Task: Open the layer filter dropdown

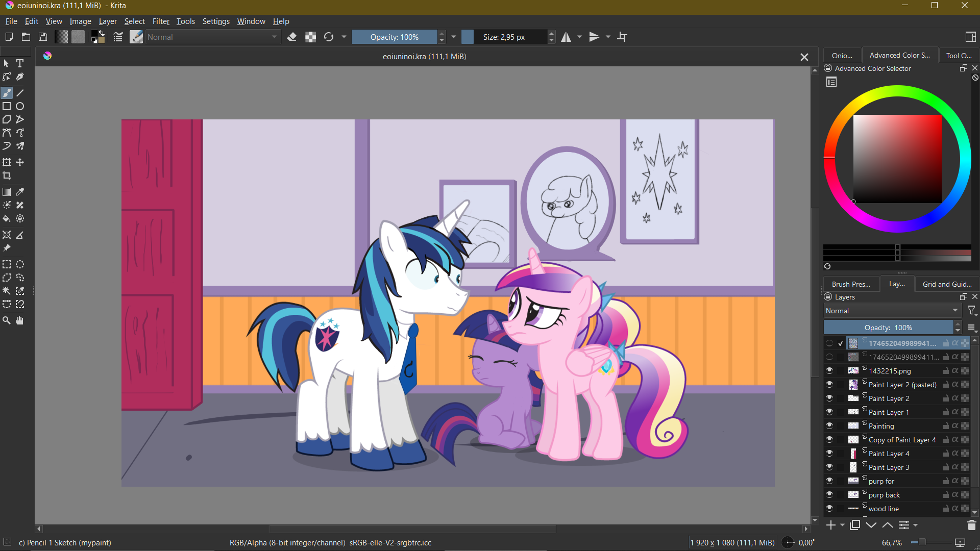Action: pos(972,311)
